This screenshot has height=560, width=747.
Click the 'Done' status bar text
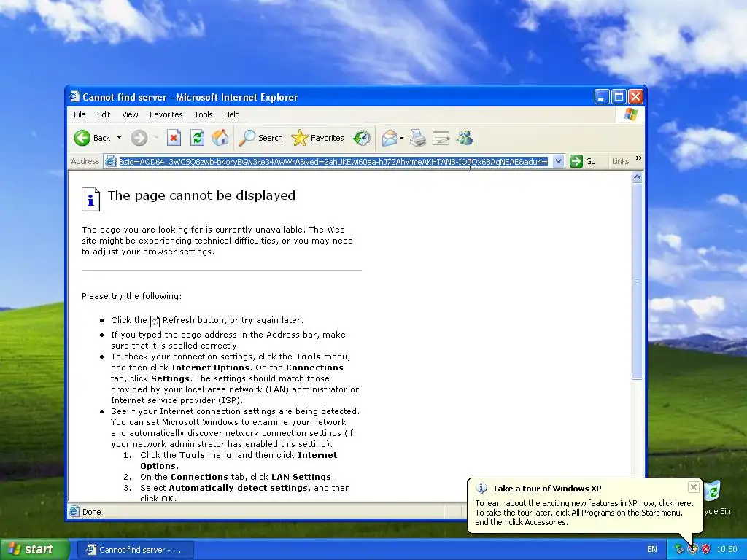pos(91,512)
